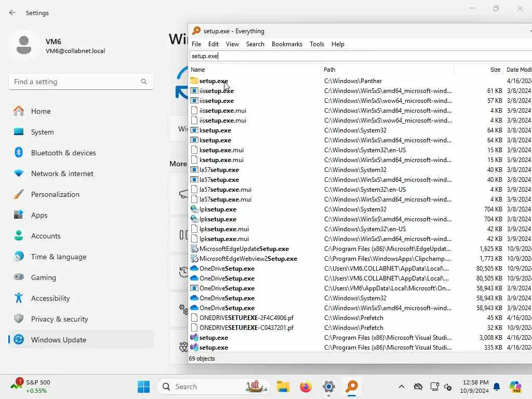Open the Search menu in Everything
532x399 pixels.
click(x=255, y=44)
